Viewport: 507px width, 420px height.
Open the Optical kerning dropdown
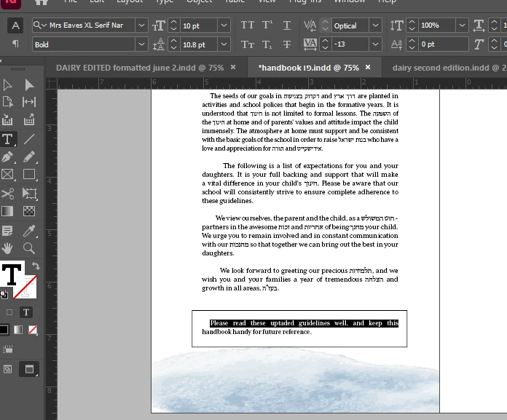[x=375, y=25]
